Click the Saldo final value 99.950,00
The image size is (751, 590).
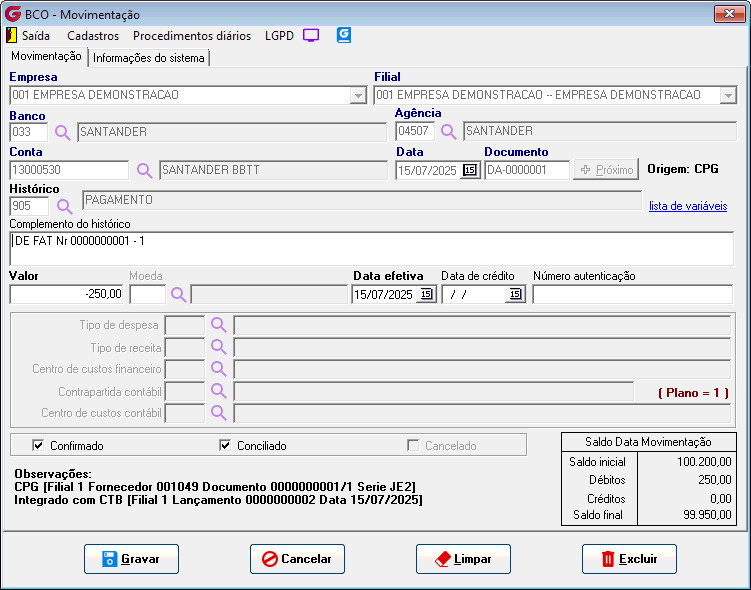pos(707,515)
